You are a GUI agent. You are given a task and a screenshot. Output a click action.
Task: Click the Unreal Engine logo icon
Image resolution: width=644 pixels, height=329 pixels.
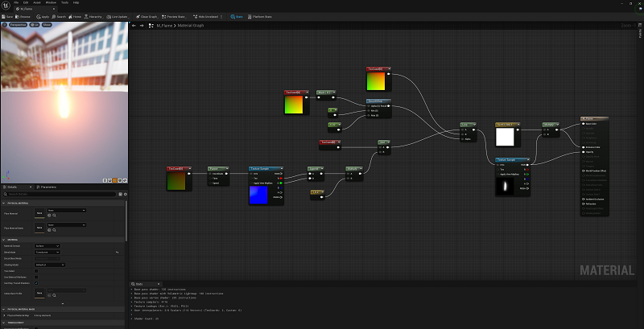[5, 5]
